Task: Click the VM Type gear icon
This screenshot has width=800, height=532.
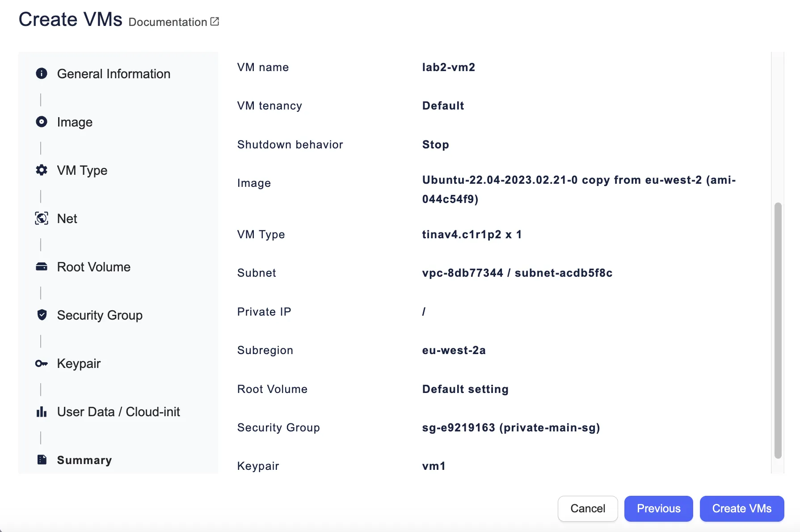Action: 42,170
